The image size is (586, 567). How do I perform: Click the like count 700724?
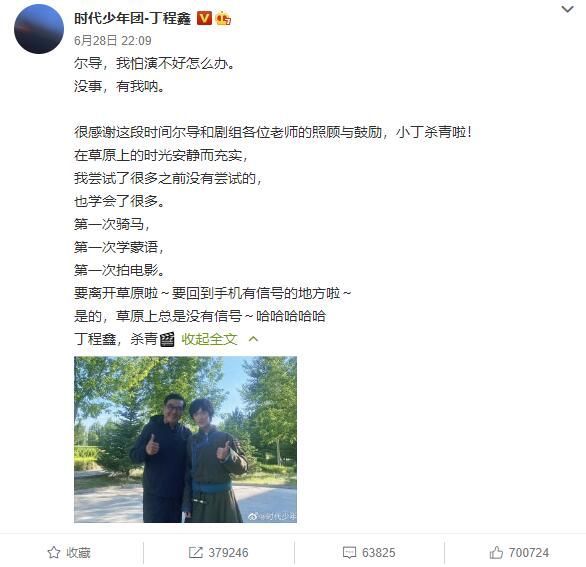coord(529,552)
